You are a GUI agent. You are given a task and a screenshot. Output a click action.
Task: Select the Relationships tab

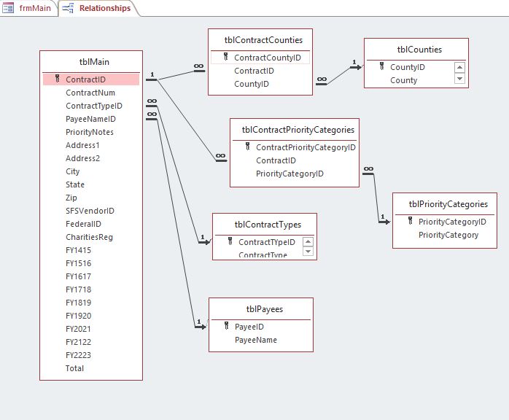(x=98, y=8)
